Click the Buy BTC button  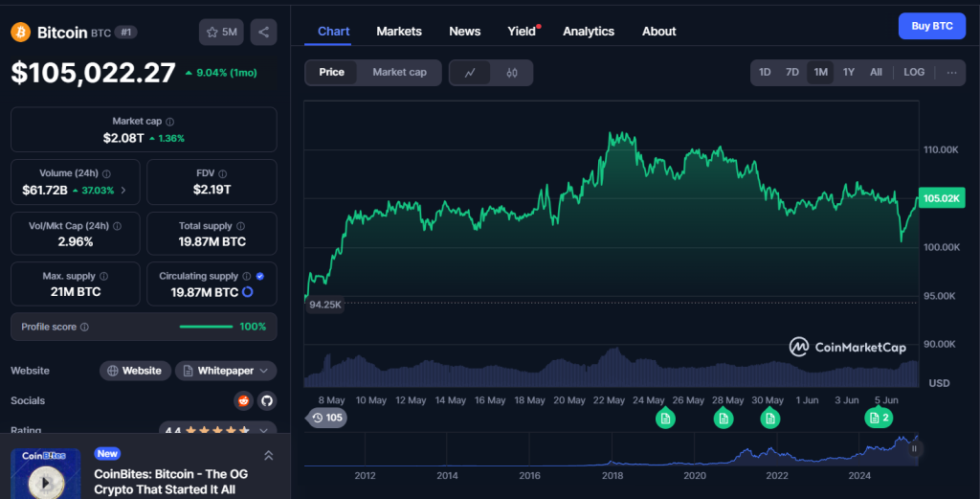932,26
